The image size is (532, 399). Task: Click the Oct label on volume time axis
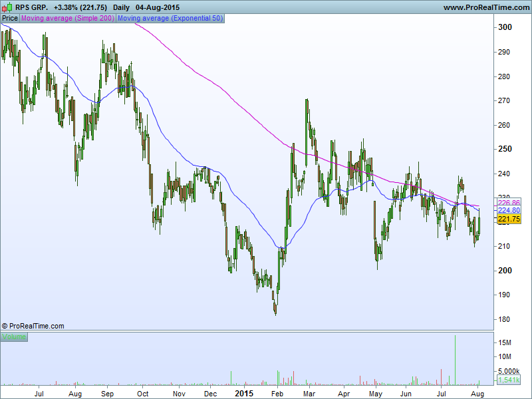coord(142,393)
